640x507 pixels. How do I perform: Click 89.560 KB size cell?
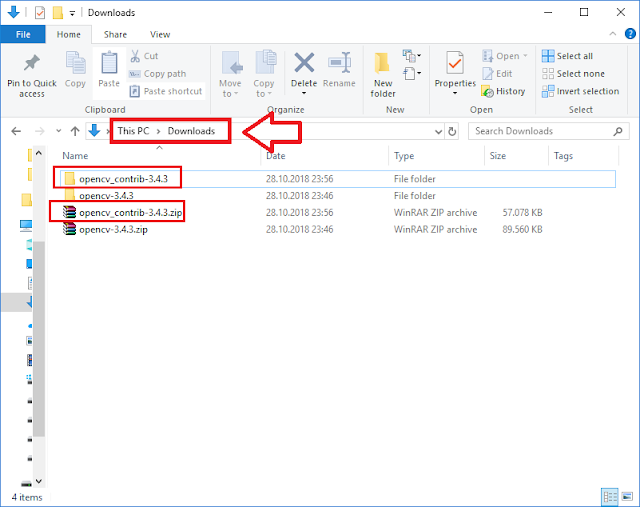(522, 229)
